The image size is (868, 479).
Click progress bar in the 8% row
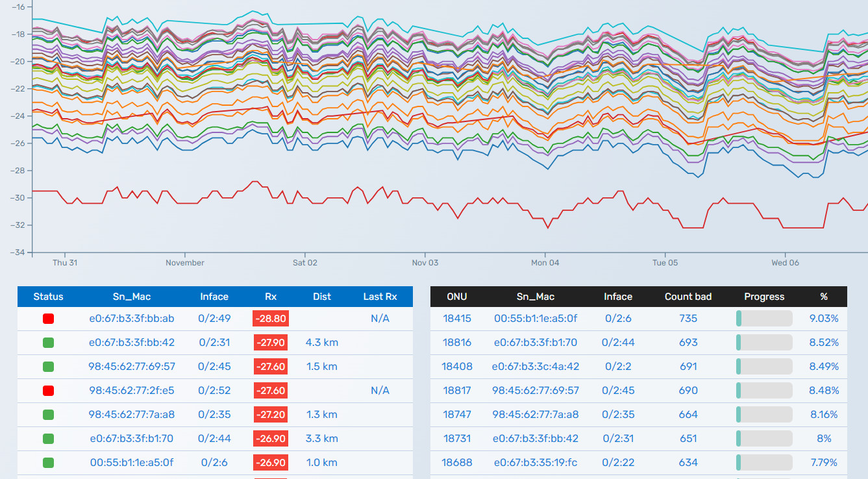pyautogui.click(x=764, y=439)
